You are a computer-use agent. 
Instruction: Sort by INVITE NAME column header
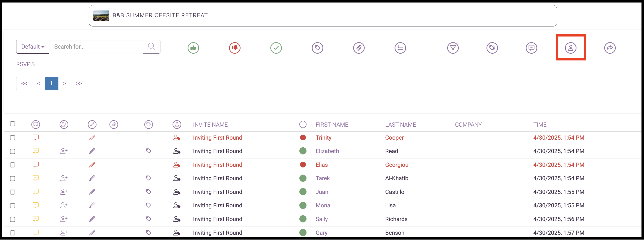pyautogui.click(x=210, y=125)
